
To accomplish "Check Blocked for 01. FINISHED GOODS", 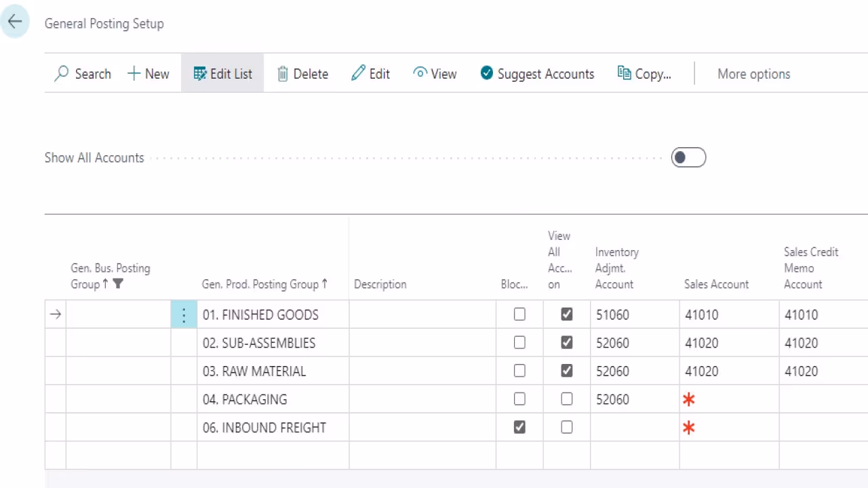I will (x=519, y=314).
